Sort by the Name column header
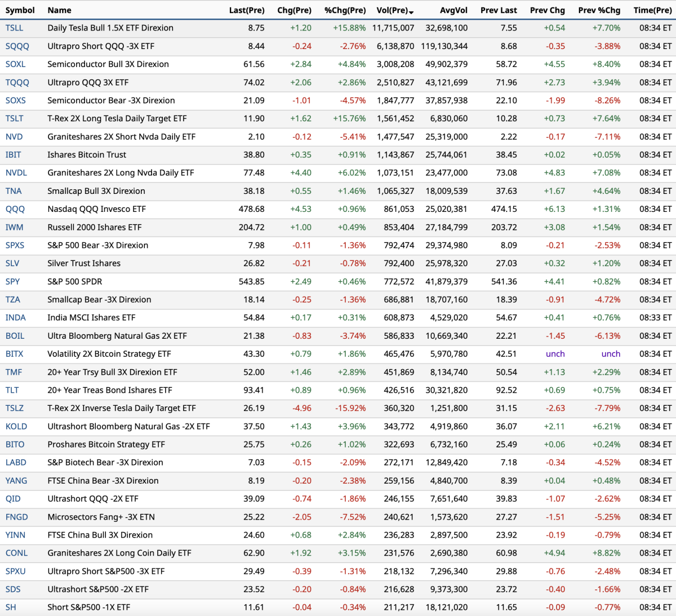Image resolution: width=676 pixels, height=616 pixels. click(59, 10)
